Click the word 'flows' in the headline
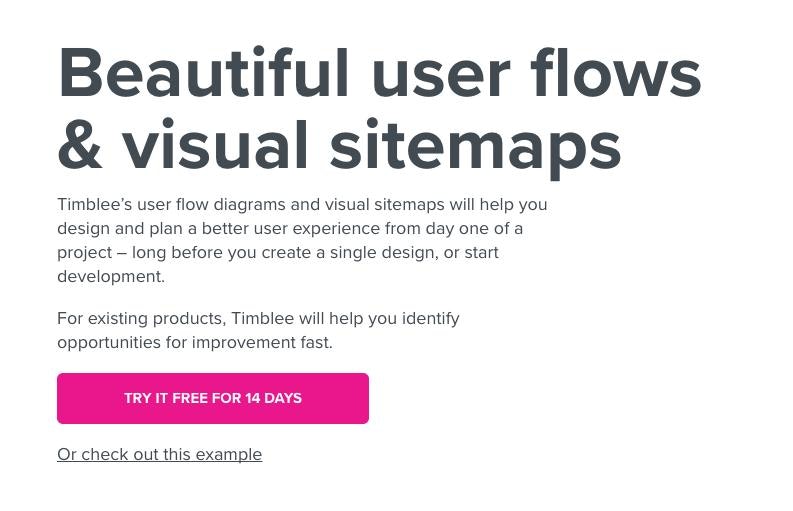Image resolution: width=793 pixels, height=511 pixels. pyautogui.click(x=615, y=72)
